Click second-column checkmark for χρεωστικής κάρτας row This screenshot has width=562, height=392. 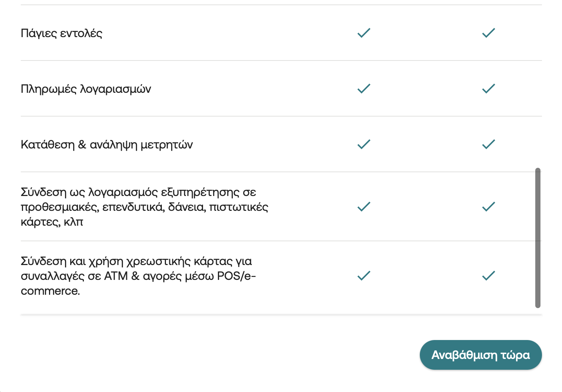[x=489, y=275]
